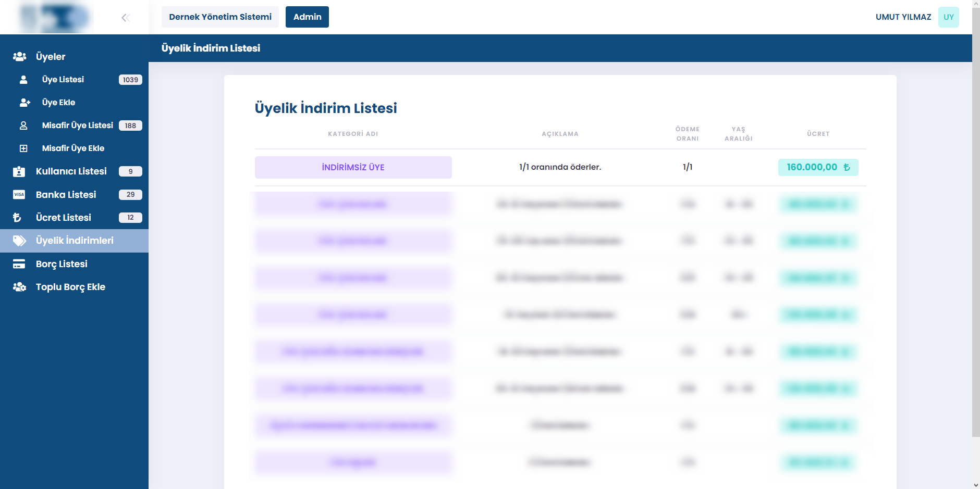Click the Üye Ekle add-user icon
The image size is (980, 489).
pyautogui.click(x=24, y=103)
